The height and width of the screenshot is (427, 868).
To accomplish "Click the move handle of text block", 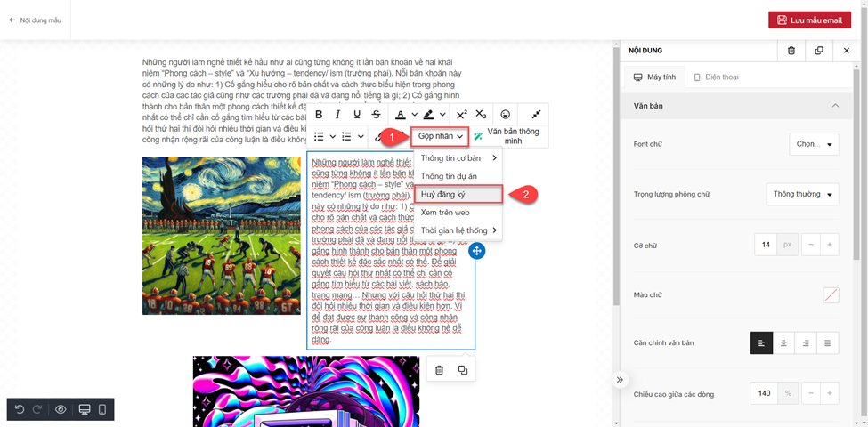I will tap(476, 251).
